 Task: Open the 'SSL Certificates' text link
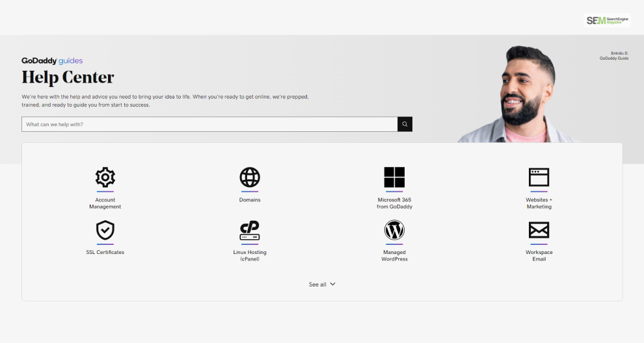(x=105, y=252)
